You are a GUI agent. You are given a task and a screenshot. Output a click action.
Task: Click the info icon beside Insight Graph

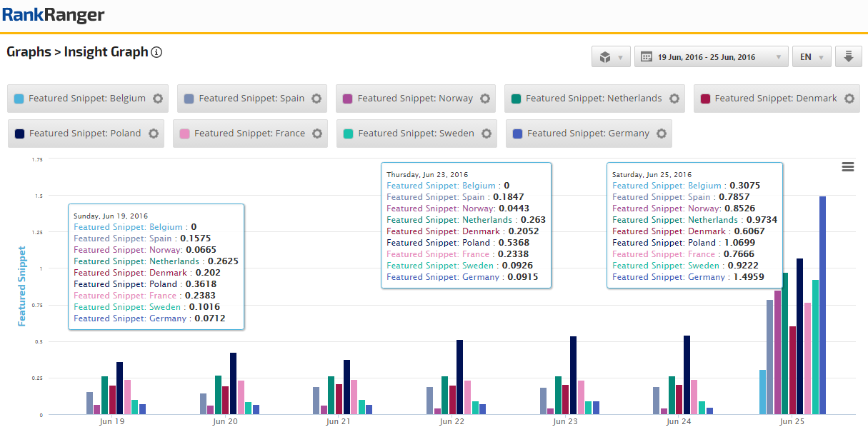[157, 52]
